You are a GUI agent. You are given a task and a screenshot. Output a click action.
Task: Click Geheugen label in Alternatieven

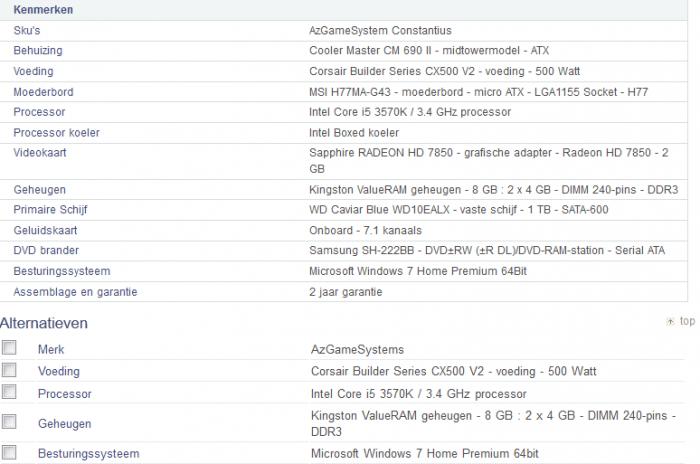[x=65, y=424]
